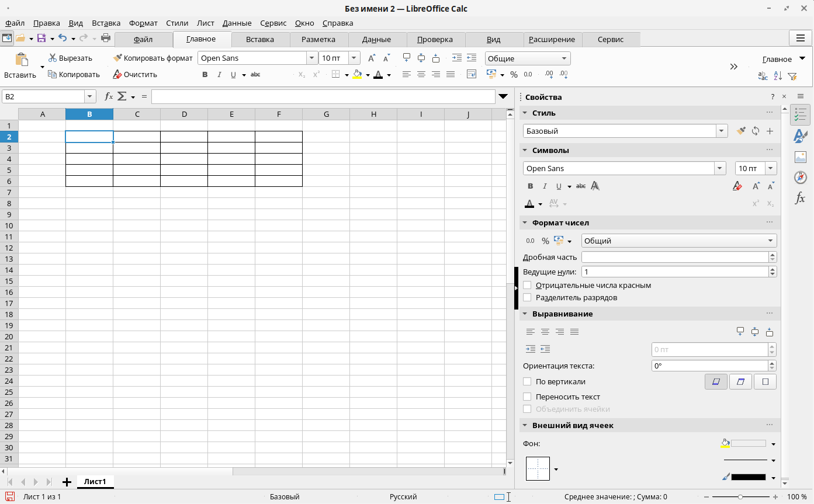Click the Italic icon in the ribbon
Viewport: 814px width, 504px height.
pyautogui.click(x=219, y=75)
